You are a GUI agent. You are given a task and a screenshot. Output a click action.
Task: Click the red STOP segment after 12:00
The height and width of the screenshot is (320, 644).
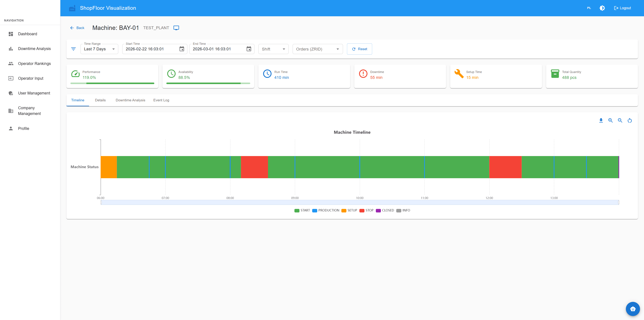(505, 167)
